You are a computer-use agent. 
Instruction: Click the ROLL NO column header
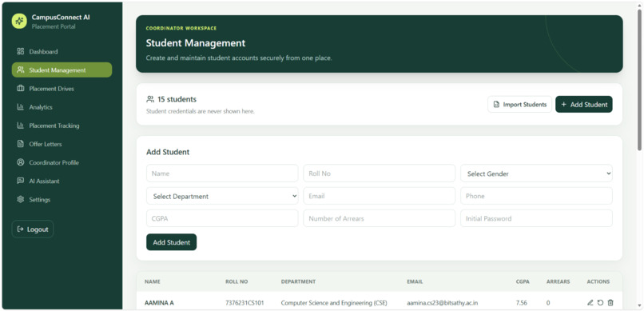237,282
